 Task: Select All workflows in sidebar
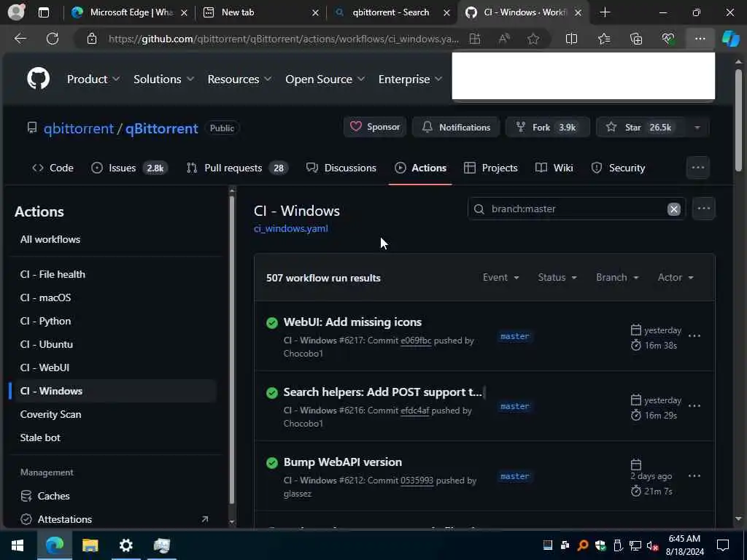(50, 239)
